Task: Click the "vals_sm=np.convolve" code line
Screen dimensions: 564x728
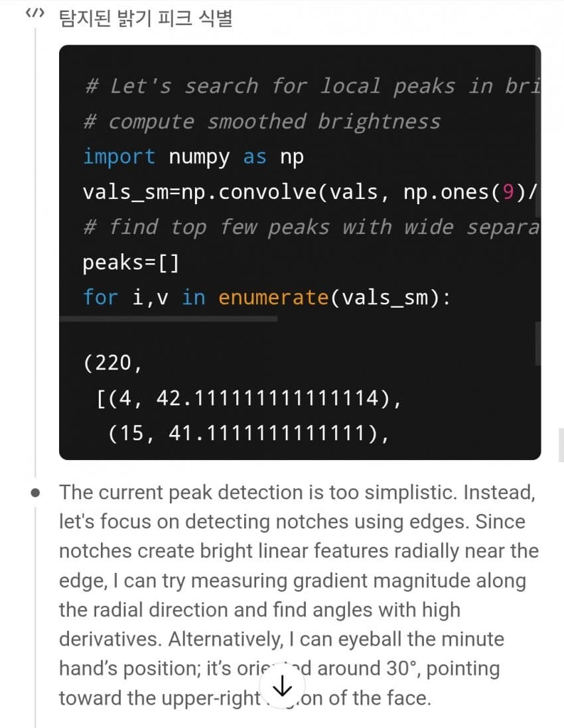Action: point(311,192)
